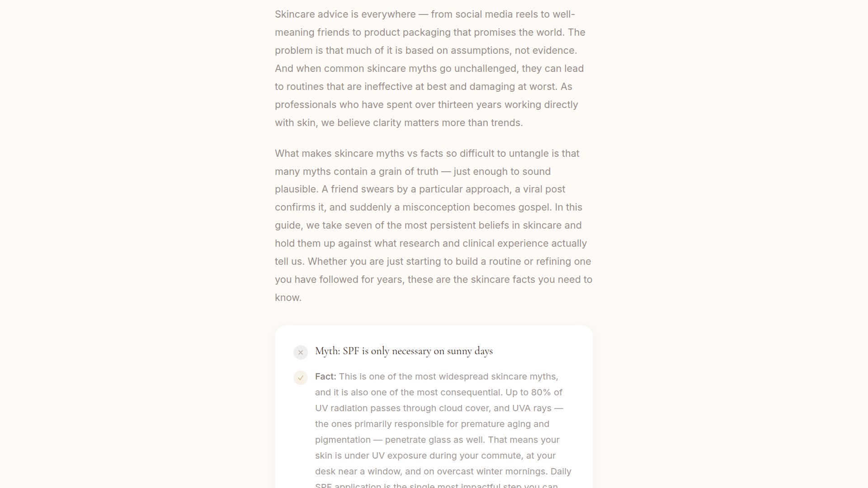Click the bold "Fact:" label
The image size is (868, 488).
325,376
